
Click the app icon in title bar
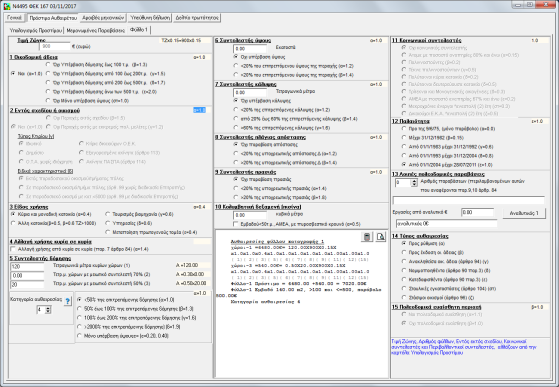pyautogui.click(x=7, y=6)
